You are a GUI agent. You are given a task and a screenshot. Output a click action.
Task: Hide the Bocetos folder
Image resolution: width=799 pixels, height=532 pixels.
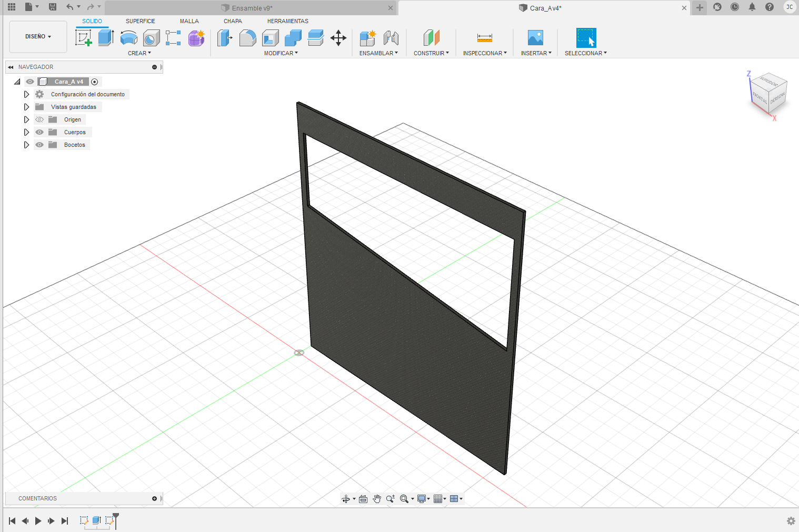[39, 145]
